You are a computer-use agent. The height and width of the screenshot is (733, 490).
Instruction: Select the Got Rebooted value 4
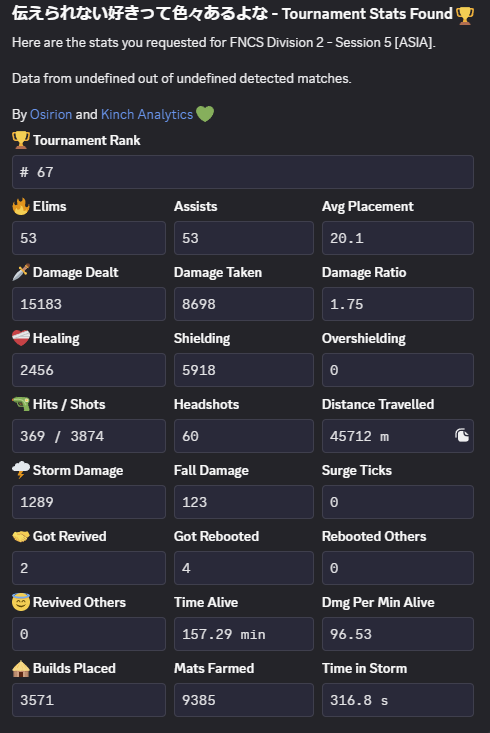(244, 568)
